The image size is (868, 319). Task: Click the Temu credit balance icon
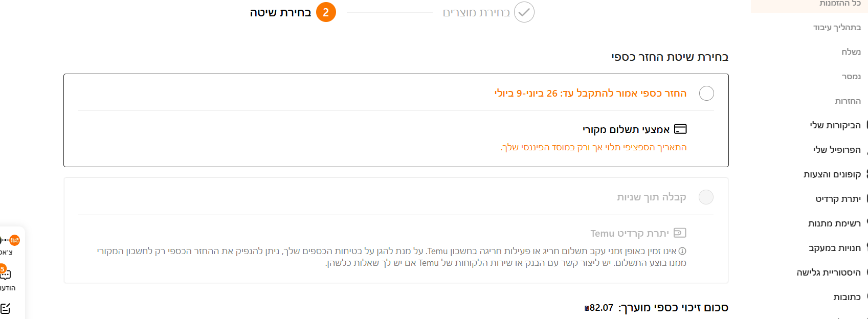[x=680, y=233]
